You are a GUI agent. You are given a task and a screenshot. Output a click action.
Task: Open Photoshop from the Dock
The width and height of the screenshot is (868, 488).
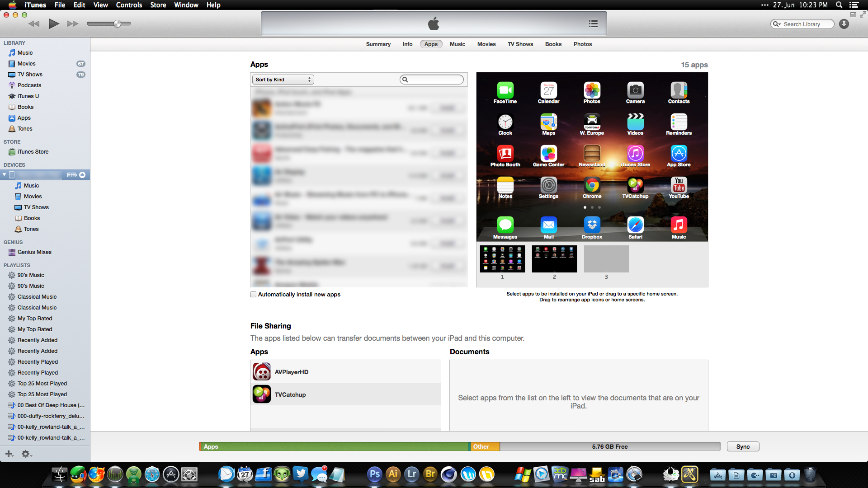click(x=374, y=474)
